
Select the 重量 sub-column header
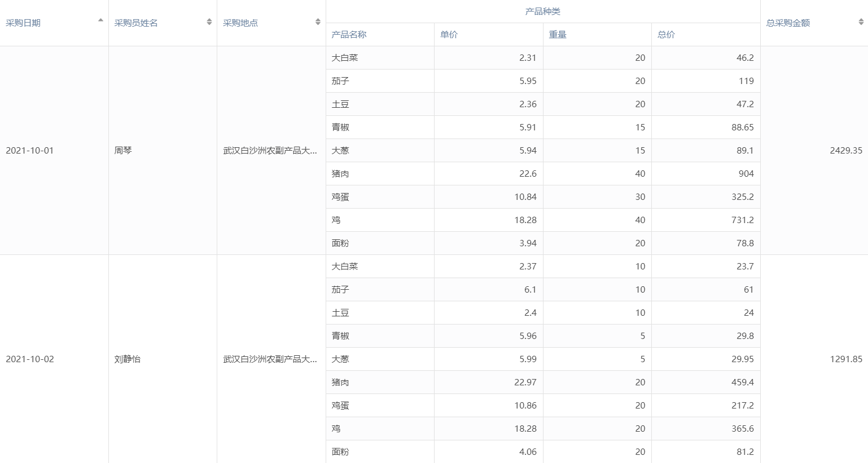pyautogui.click(x=558, y=35)
